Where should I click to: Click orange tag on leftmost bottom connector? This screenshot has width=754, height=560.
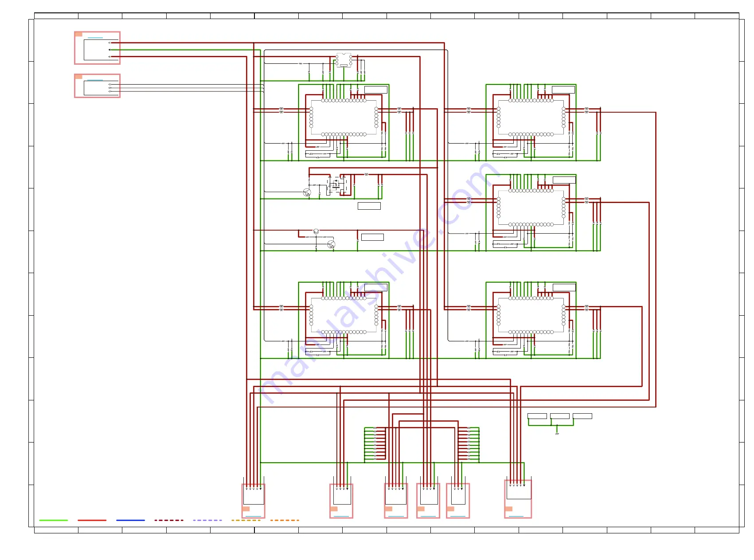point(246,509)
